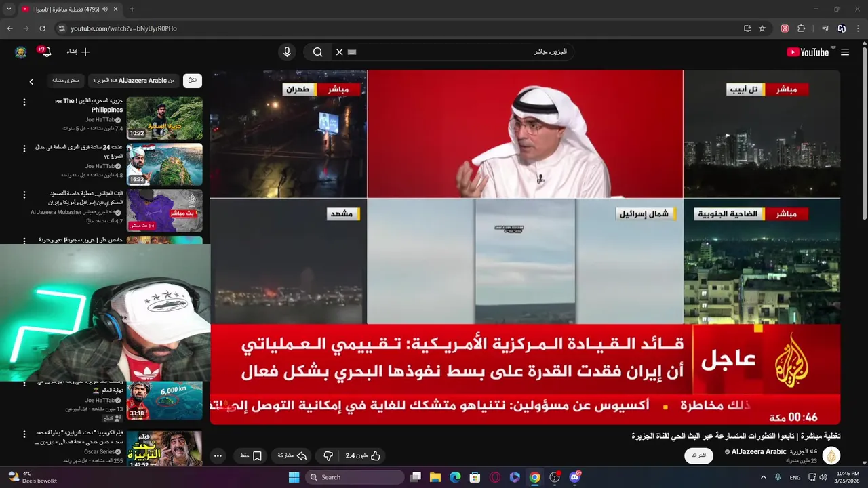868x488 pixels.
Task: Open more actions ellipsis below the video
Action: tap(218, 455)
